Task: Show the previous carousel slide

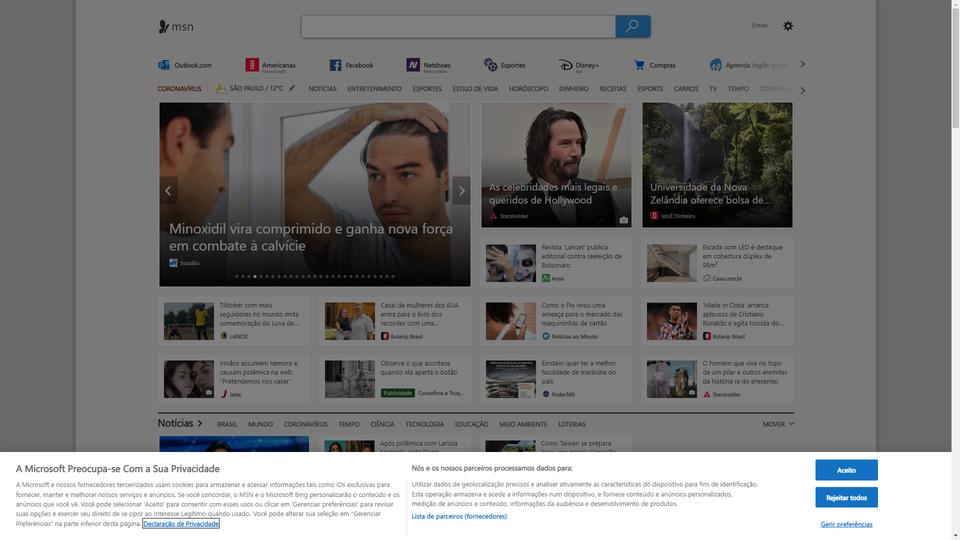Action: click(168, 191)
